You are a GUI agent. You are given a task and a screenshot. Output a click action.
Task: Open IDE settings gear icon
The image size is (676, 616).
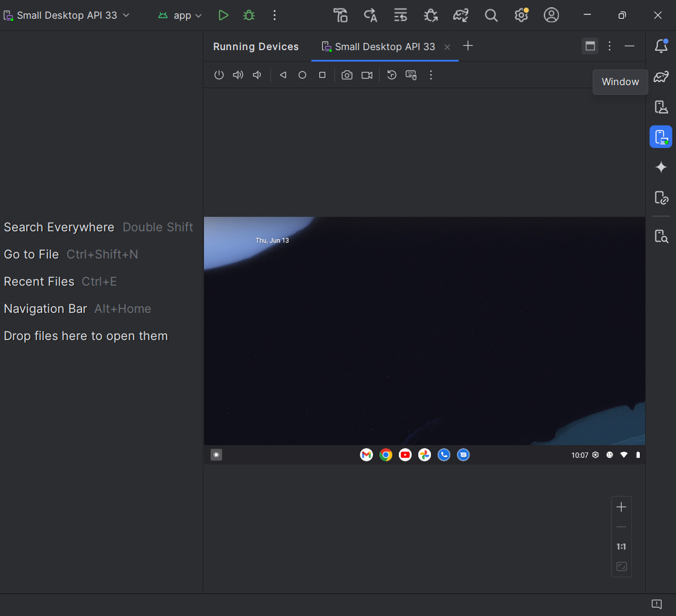coord(521,15)
